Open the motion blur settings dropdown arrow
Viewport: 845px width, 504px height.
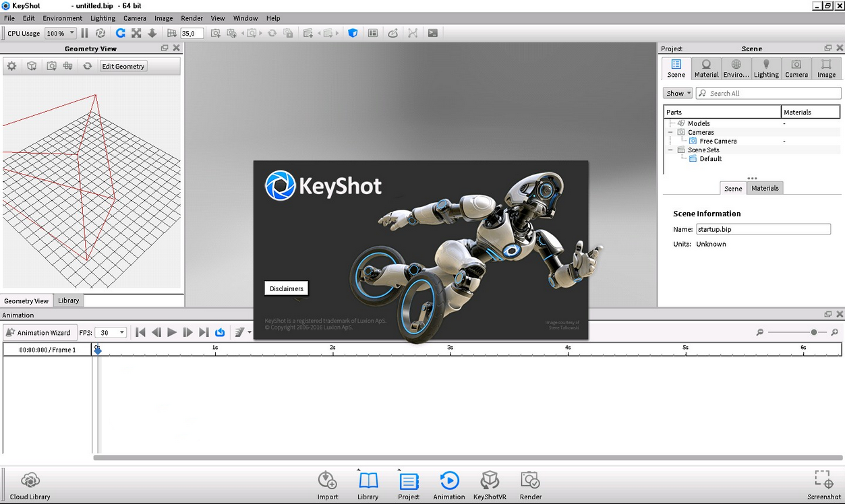[x=250, y=332]
